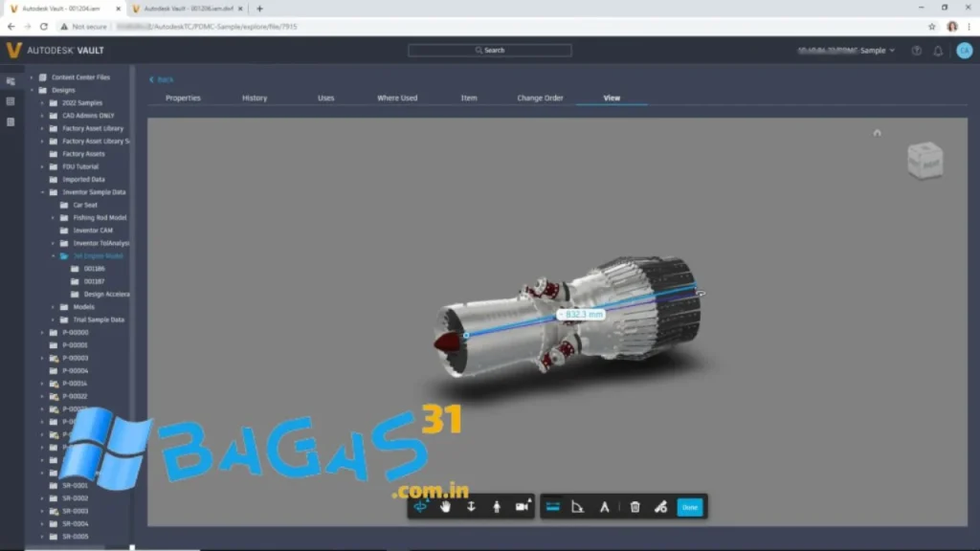Expand the Models folder
This screenshot has height=551, width=980.
tap(54, 307)
